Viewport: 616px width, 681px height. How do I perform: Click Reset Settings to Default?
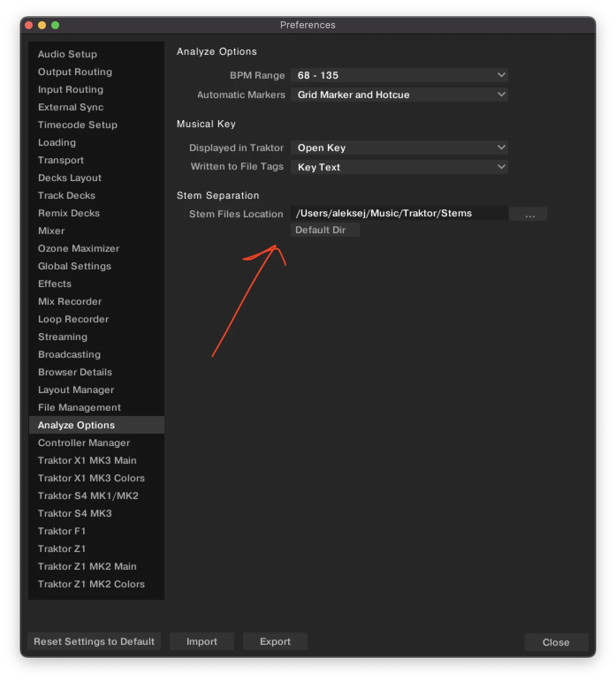(94, 641)
